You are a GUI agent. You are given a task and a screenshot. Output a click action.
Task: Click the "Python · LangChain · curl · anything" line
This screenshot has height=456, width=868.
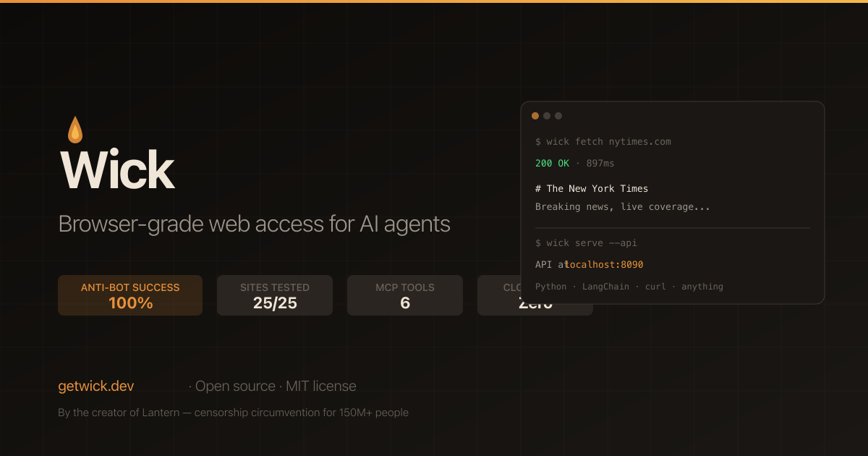click(x=629, y=287)
